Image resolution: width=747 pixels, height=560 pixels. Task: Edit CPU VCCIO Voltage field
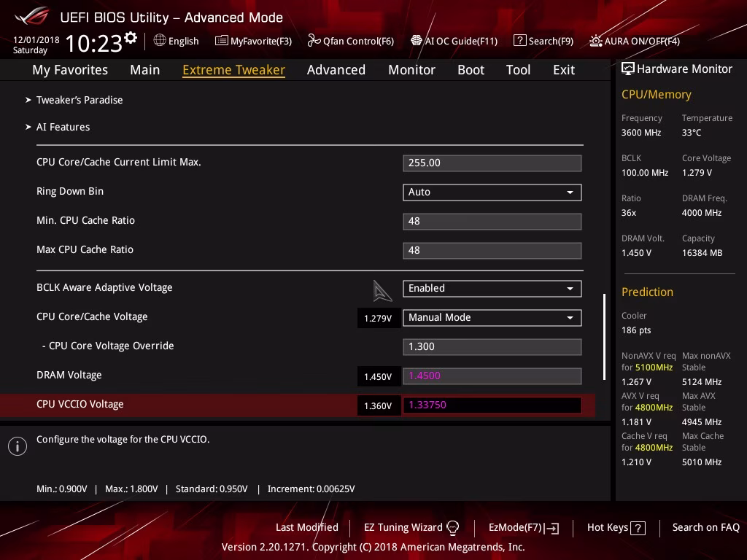pyautogui.click(x=492, y=405)
